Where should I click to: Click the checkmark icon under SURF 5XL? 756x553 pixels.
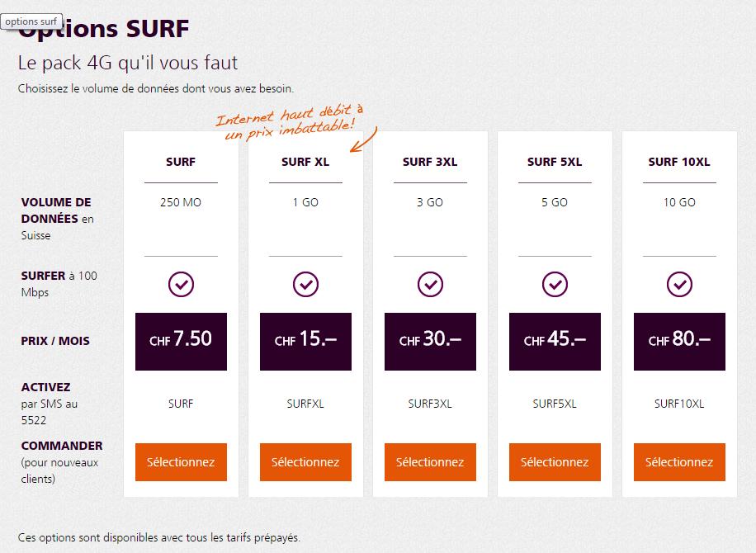click(x=555, y=284)
